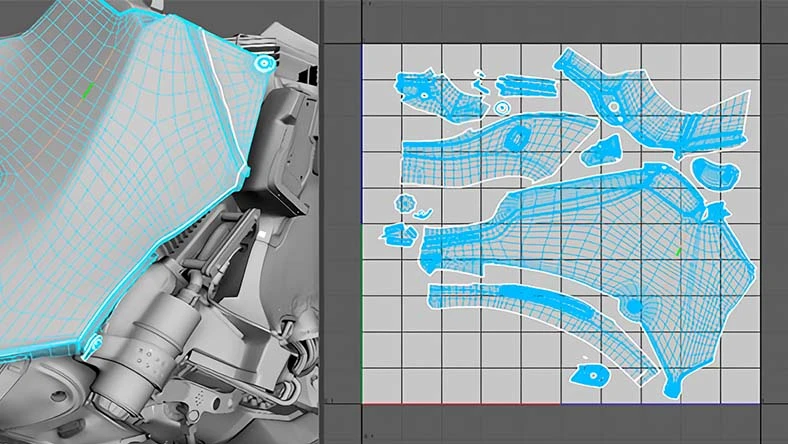Click the green marker in the UV editor
The width and height of the screenshot is (788, 444).
678,251
